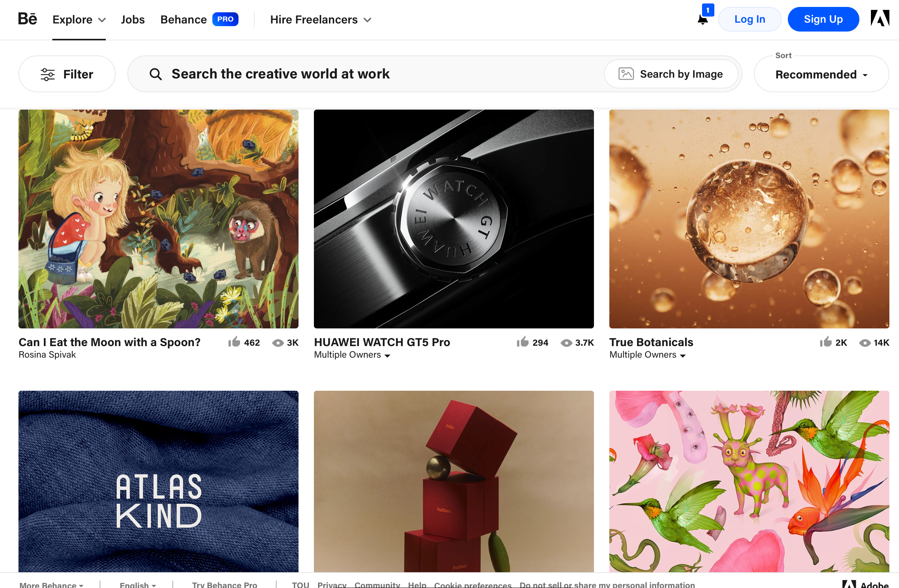Click the Adobe logo in footer
The image size is (899, 588).
coord(865,584)
